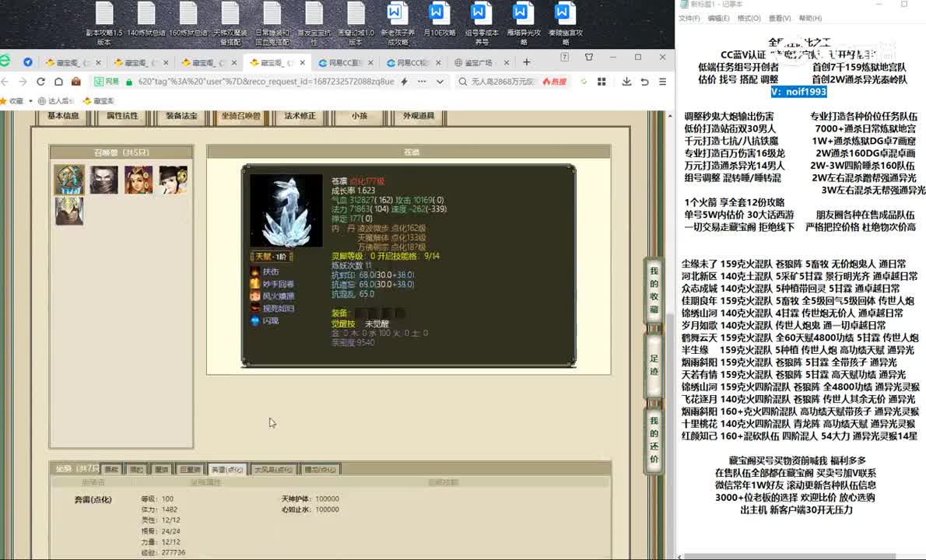Select the first summoned beast portrait
This screenshot has height=560, width=926.
tap(70, 180)
